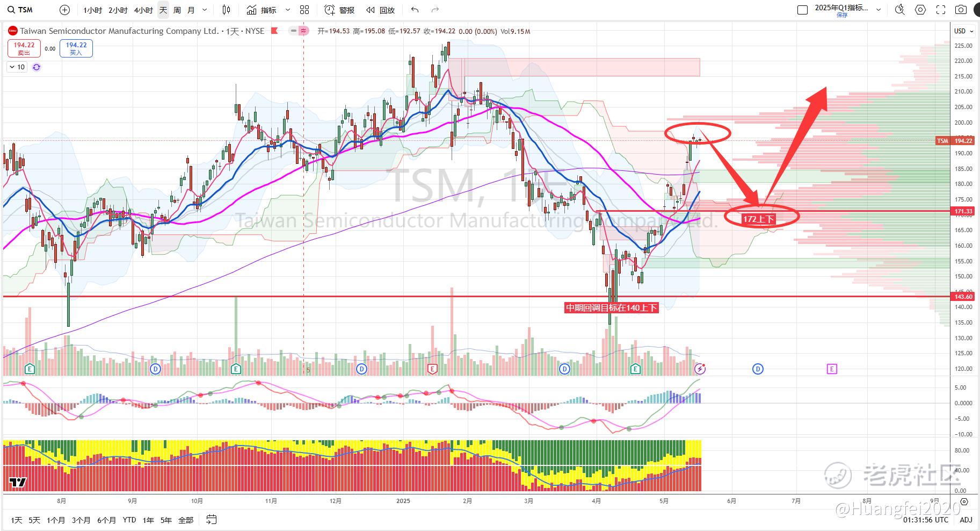Screen dimensions: 980x531
Task: Click the TSM 194.22 price label on the axis
Action: pyautogui.click(x=955, y=141)
